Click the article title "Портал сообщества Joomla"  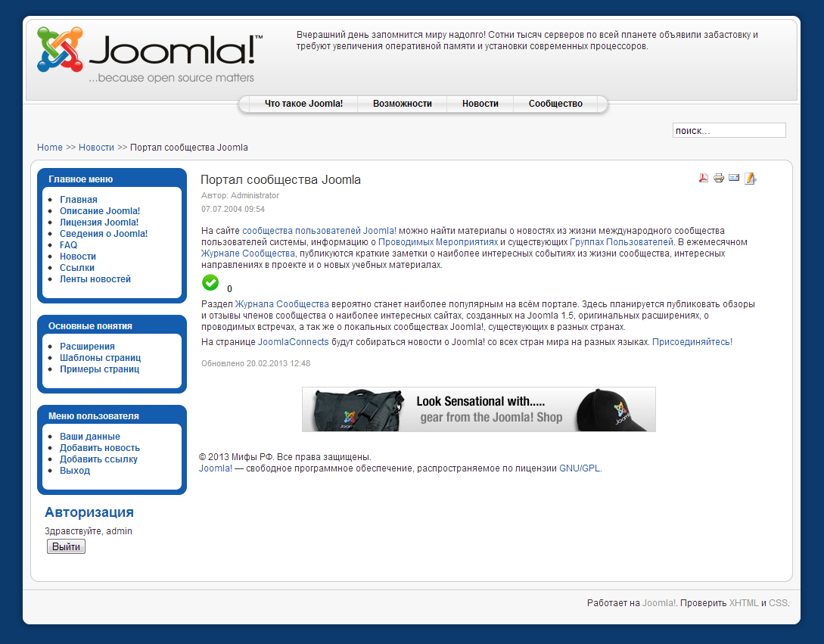click(x=281, y=180)
